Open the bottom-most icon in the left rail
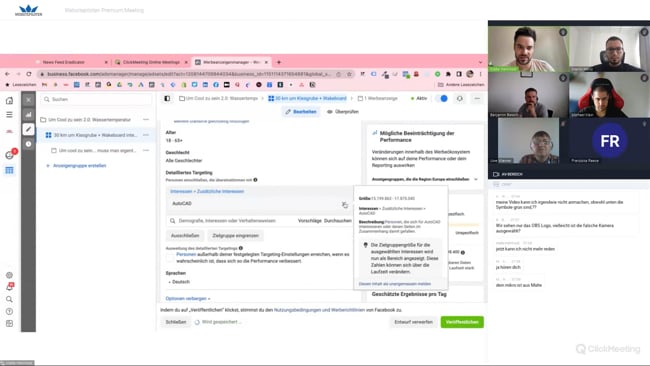The width and height of the screenshot is (650, 366). click(x=9, y=323)
